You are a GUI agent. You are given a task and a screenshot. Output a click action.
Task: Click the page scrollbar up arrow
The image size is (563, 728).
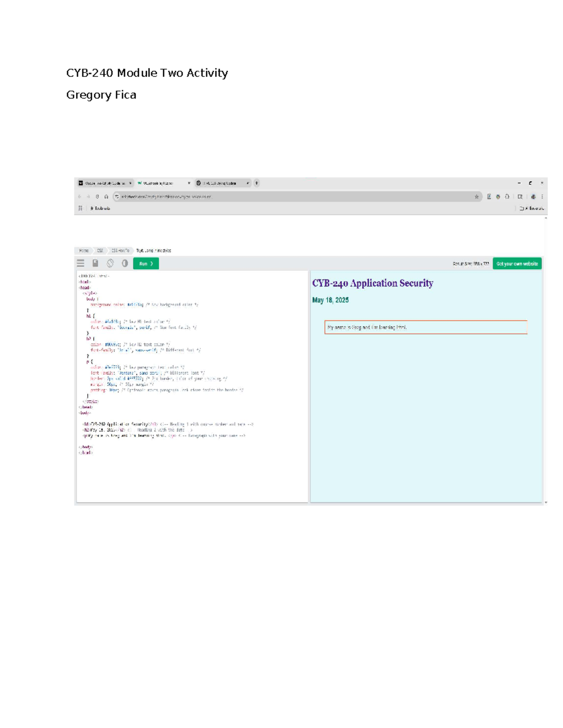click(546, 218)
